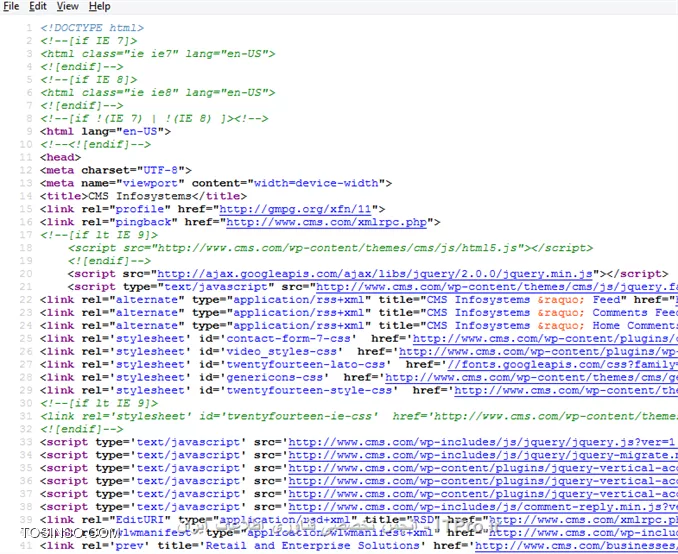678x554 pixels.
Task: Click the 'EditURI' rel value on line 39
Action: (x=140, y=520)
